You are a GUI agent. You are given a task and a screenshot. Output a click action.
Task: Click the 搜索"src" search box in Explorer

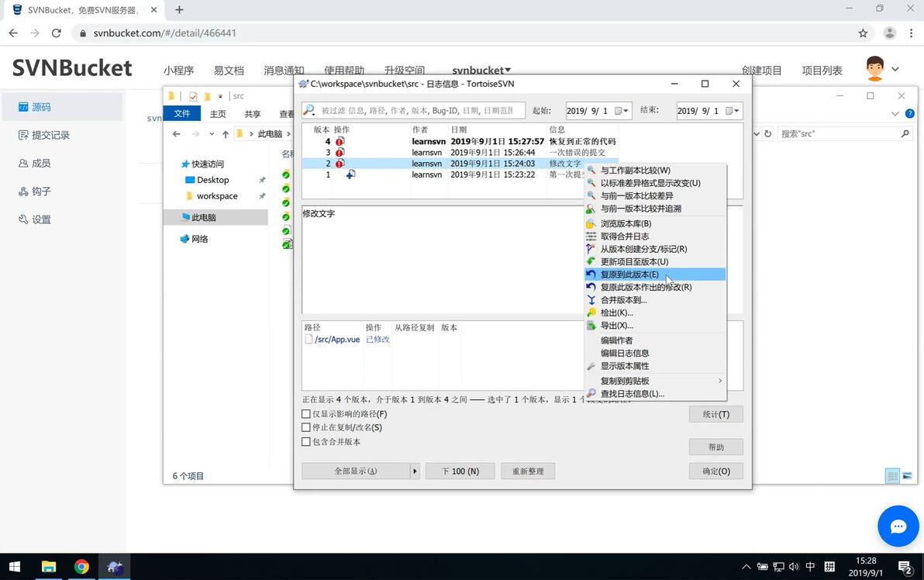[844, 134]
